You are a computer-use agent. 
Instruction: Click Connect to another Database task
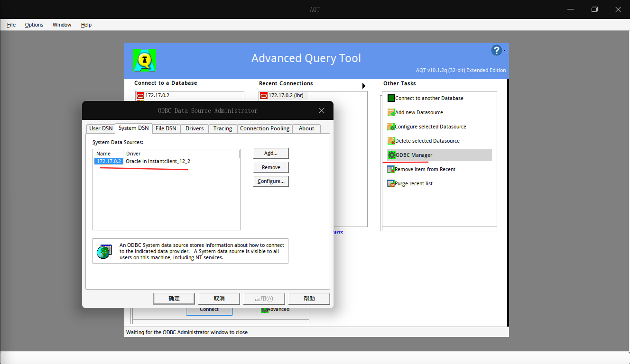coord(429,98)
